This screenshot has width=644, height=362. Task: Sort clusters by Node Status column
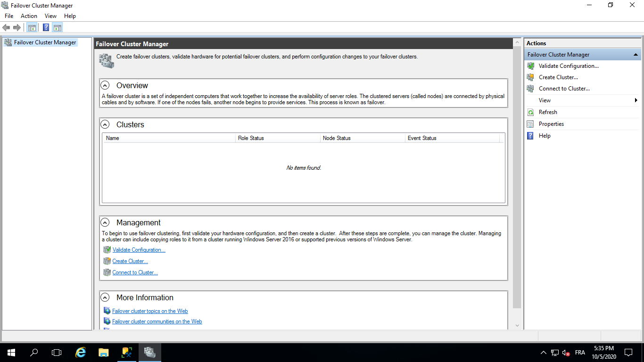click(x=363, y=138)
